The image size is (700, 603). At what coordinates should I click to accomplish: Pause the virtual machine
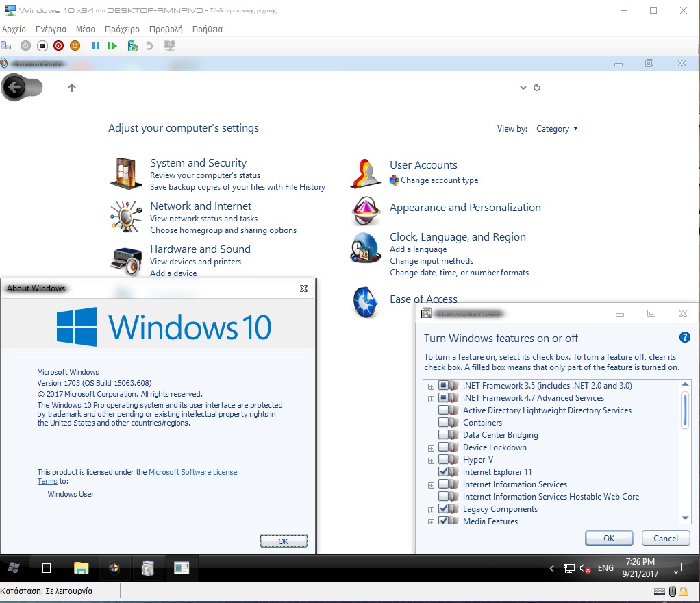point(95,45)
